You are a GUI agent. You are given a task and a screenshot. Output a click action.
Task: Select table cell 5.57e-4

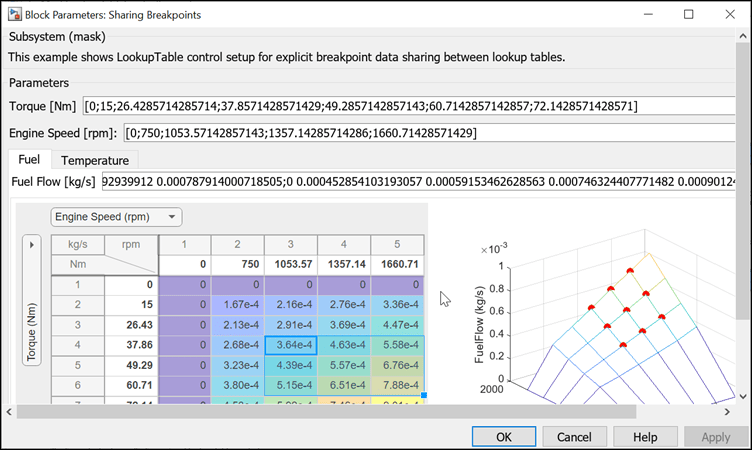coord(344,365)
